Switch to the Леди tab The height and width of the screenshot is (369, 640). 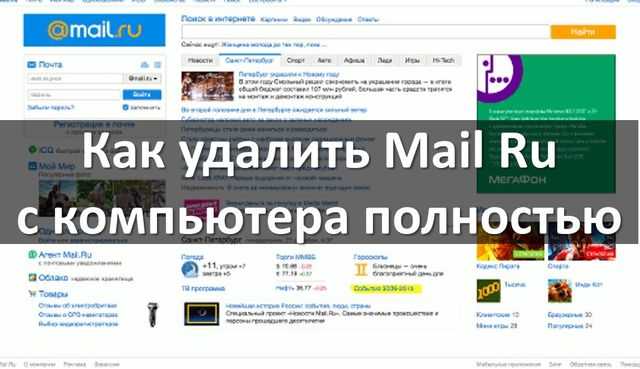pyautogui.click(x=384, y=60)
